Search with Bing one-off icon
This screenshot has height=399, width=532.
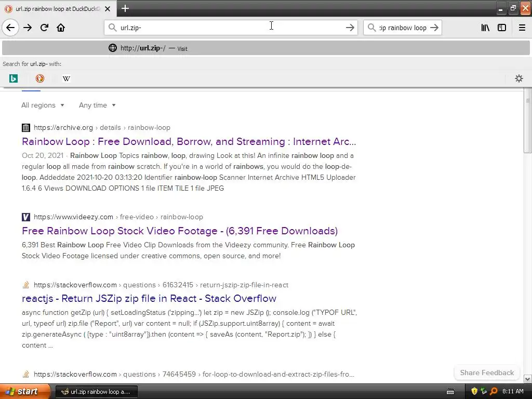click(13, 78)
